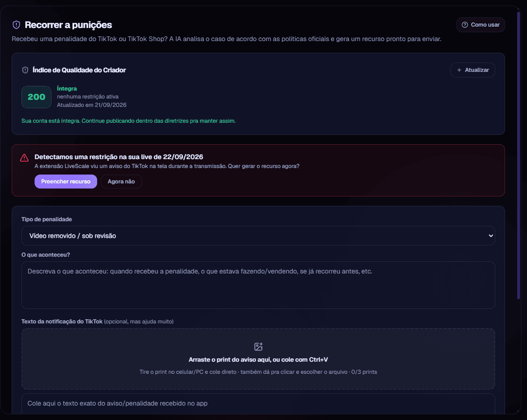This screenshot has height=420, width=527.
Task: Click the shield icon beside Recorrer a punições
Action: click(16, 25)
